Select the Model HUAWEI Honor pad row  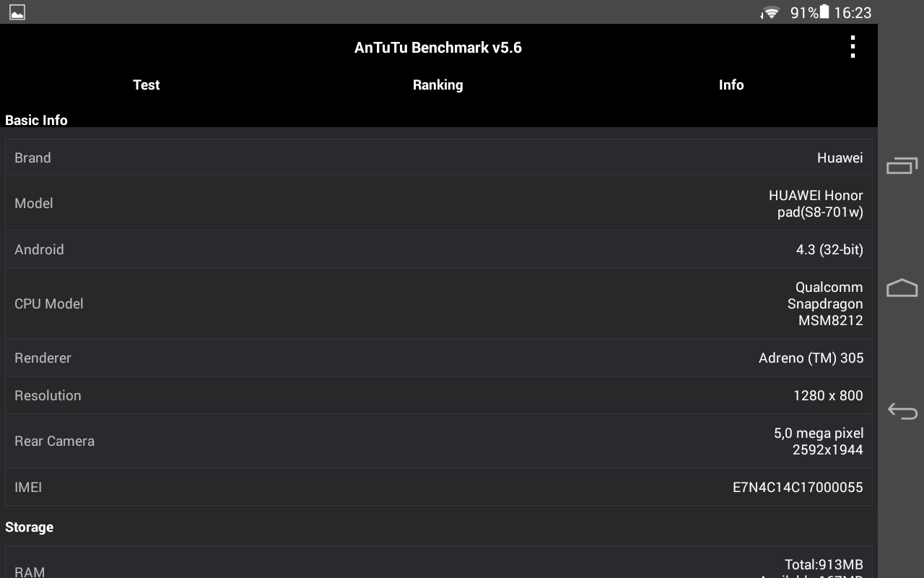point(438,203)
